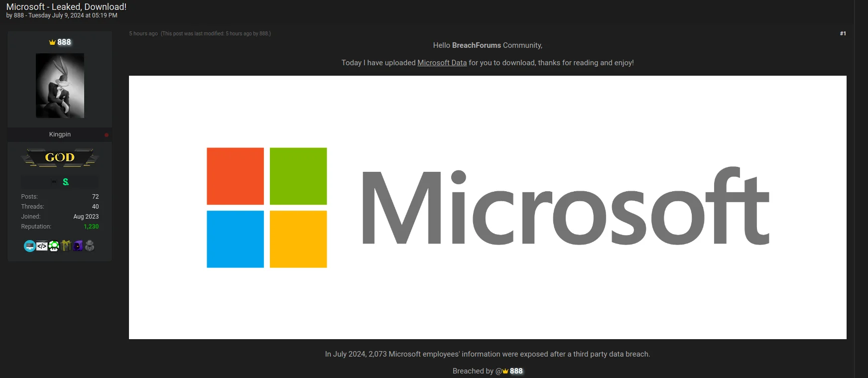Click the 'last modified: 5 hours ago' note
Viewport: 868px width, 378px height.
216,34
